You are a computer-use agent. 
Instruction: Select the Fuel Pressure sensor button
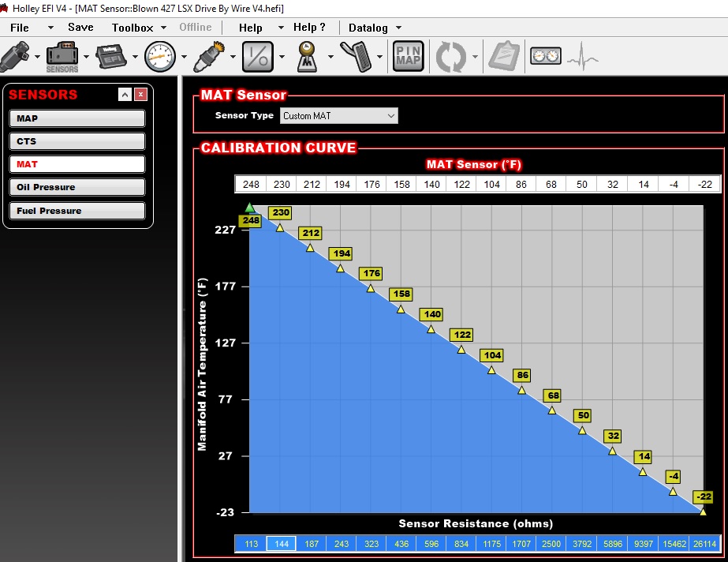77,211
